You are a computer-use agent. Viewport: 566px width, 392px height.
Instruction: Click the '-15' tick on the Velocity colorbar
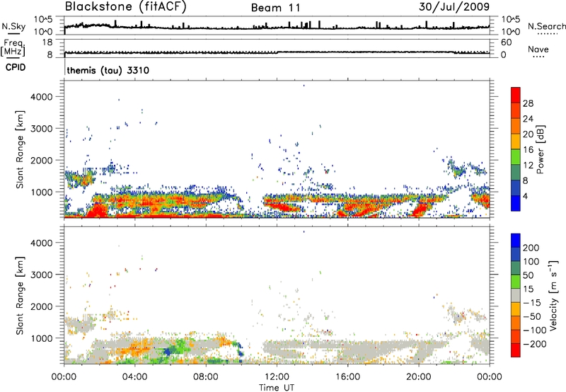[532, 303]
